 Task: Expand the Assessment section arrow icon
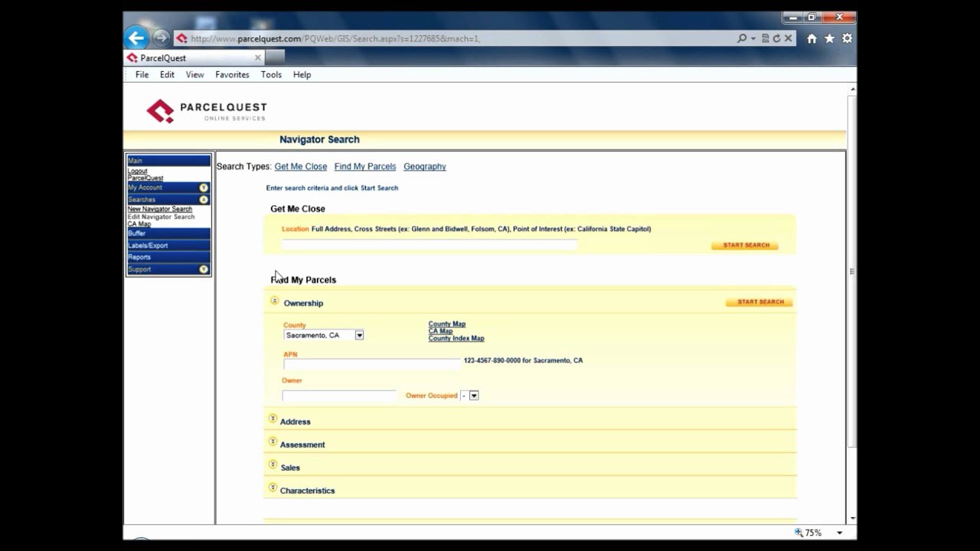pos(273,442)
